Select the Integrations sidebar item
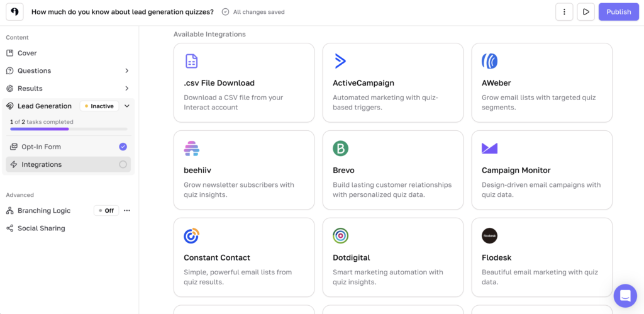The width and height of the screenshot is (644, 314). point(68,164)
